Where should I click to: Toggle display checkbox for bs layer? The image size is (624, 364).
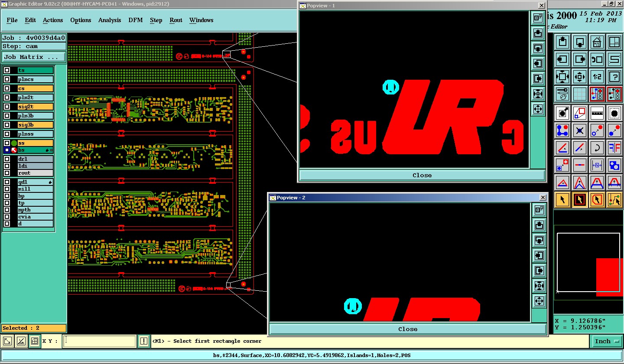(x=7, y=150)
